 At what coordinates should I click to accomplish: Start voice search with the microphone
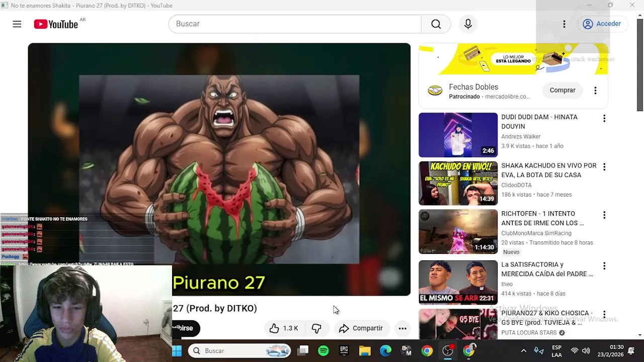(x=468, y=24)
